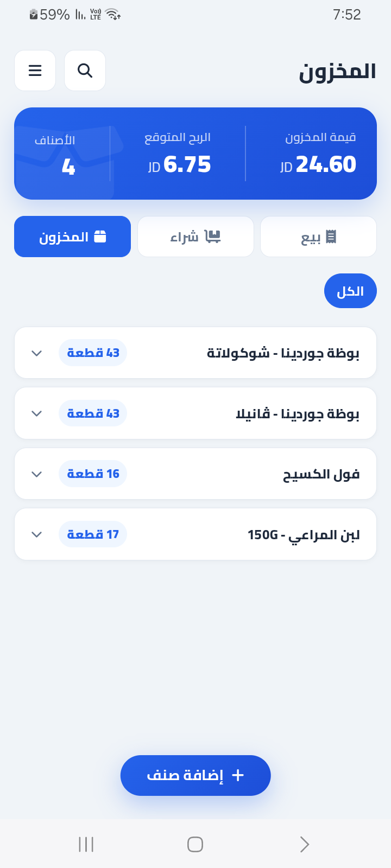Screen dimensions: 391x868
Task: Switch to the شراء tab
Action: [195, 237]
